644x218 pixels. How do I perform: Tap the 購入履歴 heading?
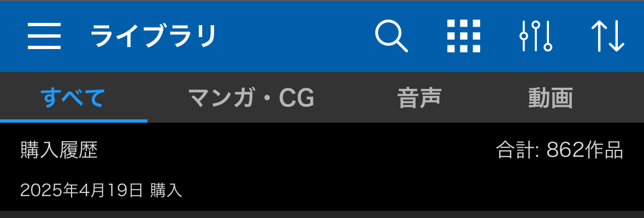[59, 151]
